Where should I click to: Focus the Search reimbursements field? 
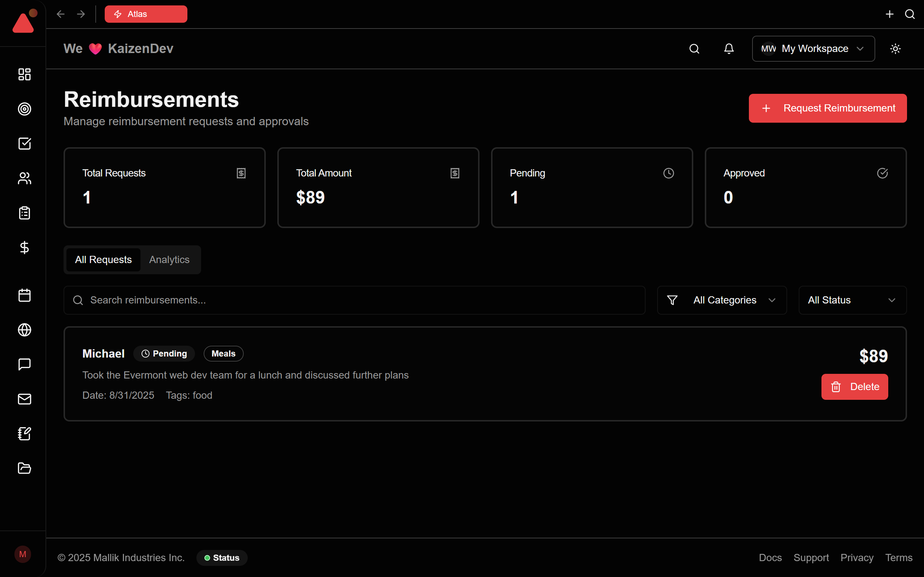tap(354, 300)
